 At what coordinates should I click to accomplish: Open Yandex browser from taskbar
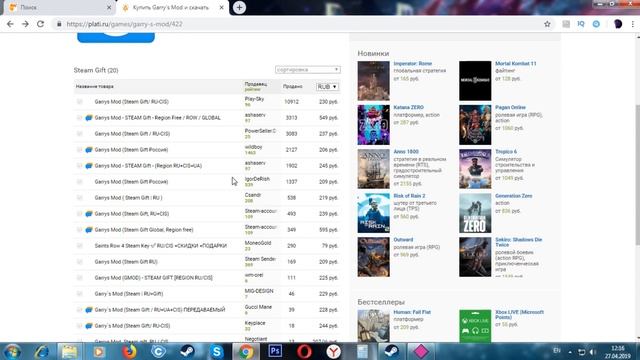[333, 351]
